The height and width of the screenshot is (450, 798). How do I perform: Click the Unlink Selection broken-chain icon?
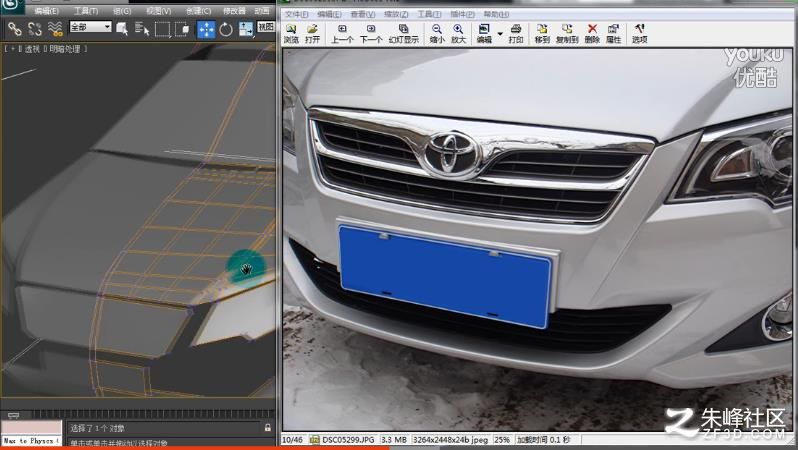pos(35,29)
